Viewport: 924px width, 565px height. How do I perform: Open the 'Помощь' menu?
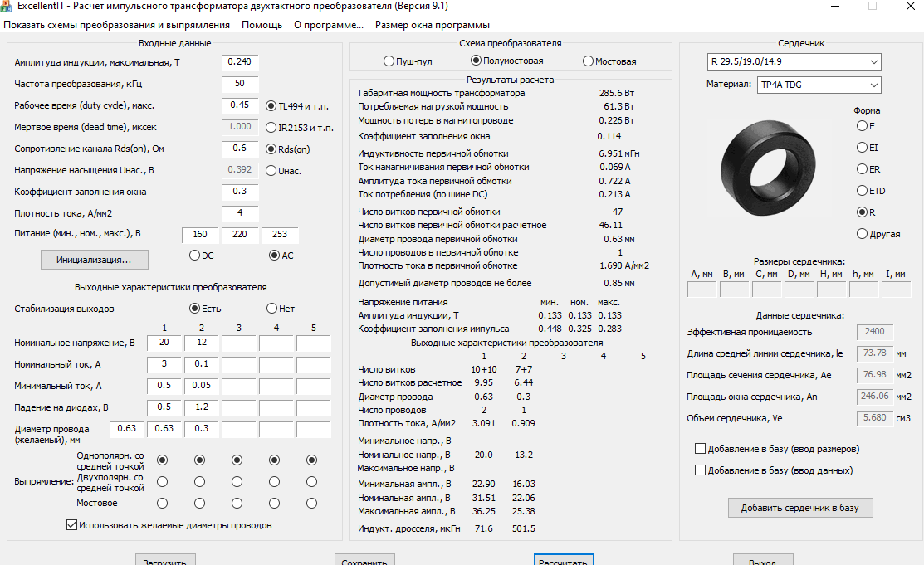coord(262,25)
